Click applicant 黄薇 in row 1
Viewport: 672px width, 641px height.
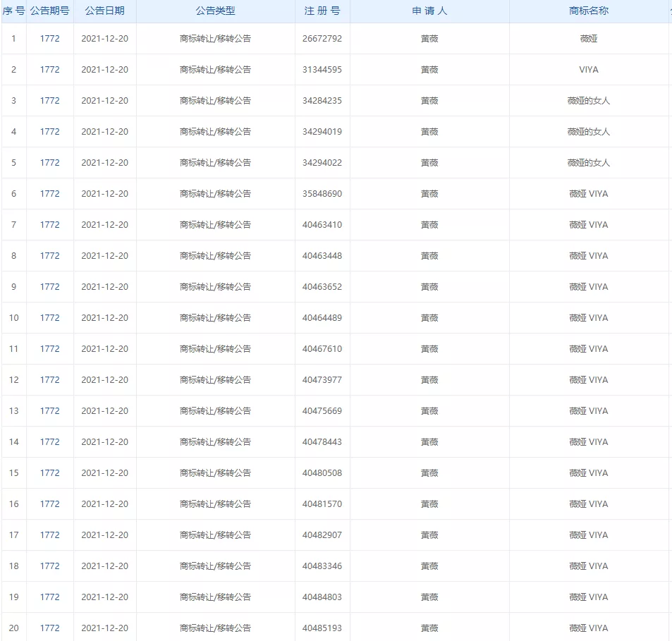(x=429, y=39)
